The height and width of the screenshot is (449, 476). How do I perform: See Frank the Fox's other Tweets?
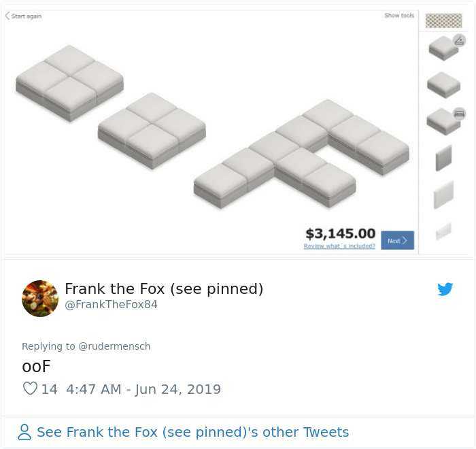point(192,432)
